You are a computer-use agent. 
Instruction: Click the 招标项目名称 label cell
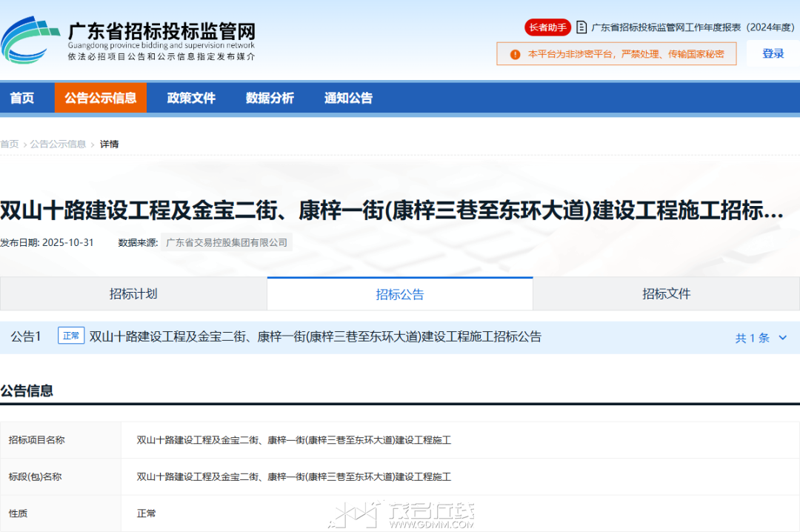click(x=61, y=440)
